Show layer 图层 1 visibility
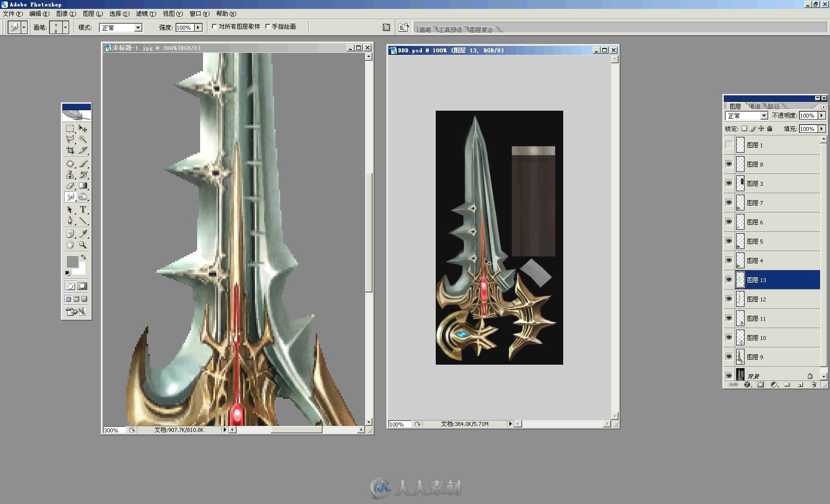 [x=729, y=145]
